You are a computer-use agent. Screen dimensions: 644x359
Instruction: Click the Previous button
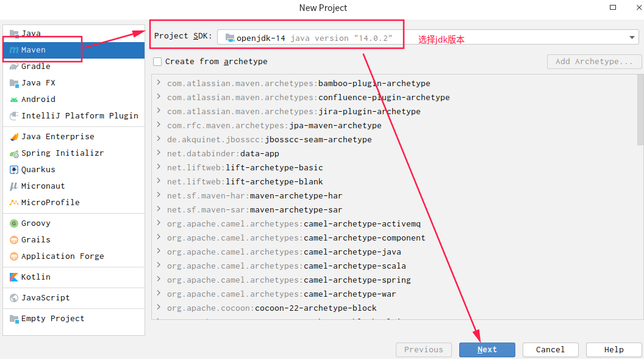click(423, 350)
